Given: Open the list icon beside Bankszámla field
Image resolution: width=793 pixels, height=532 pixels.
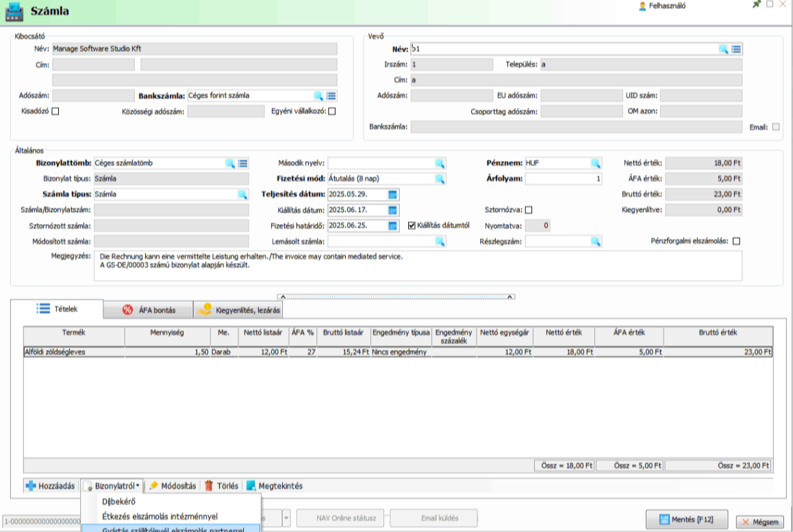Looking at the screenshot, I should (331, 96).
